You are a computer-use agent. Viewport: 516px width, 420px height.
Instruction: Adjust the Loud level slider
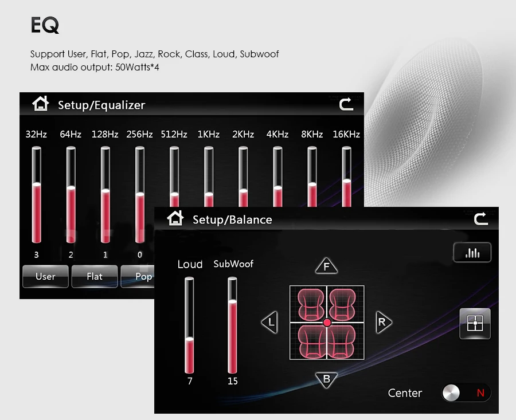[x=189, y=325]
